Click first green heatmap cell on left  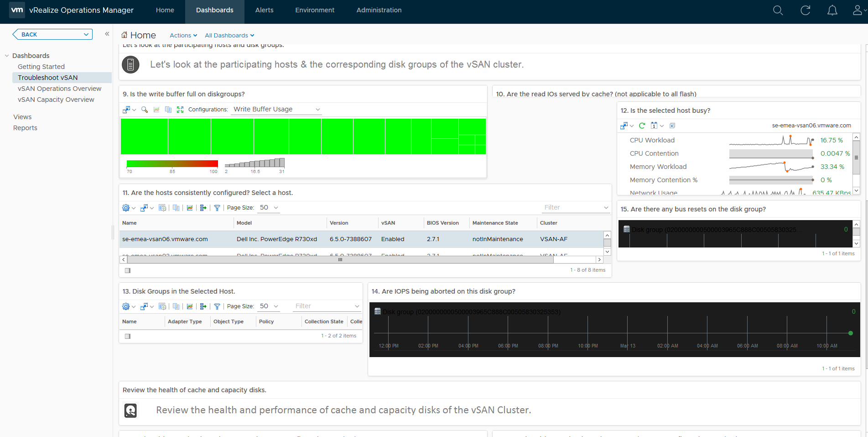[x=144, y=137]
